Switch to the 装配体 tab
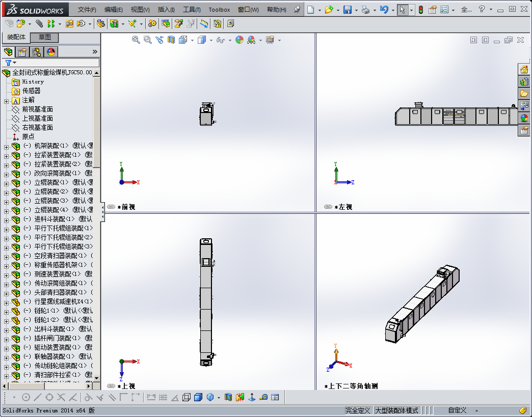Image resolution: width=532 pixels, height=417 pixels. (16, 37)
